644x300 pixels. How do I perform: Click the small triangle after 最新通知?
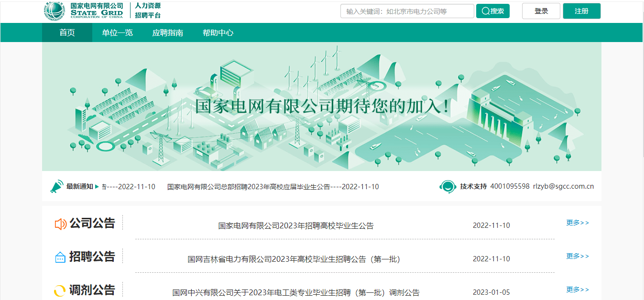click(97, 187)
